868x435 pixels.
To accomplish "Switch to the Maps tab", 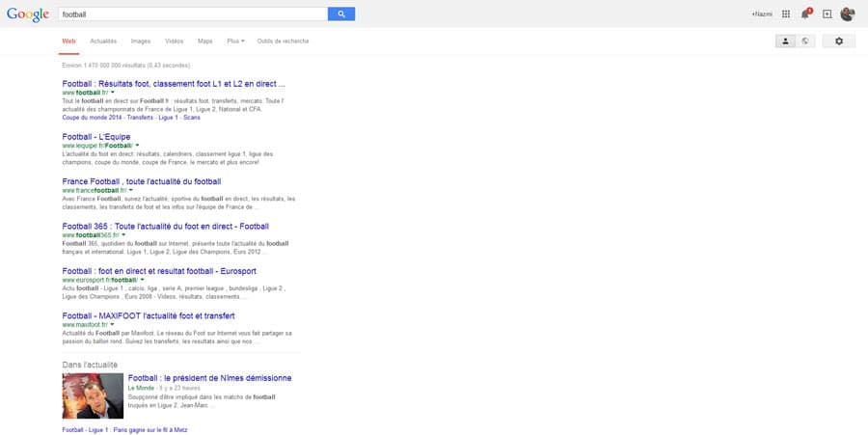I will point(204,41).
